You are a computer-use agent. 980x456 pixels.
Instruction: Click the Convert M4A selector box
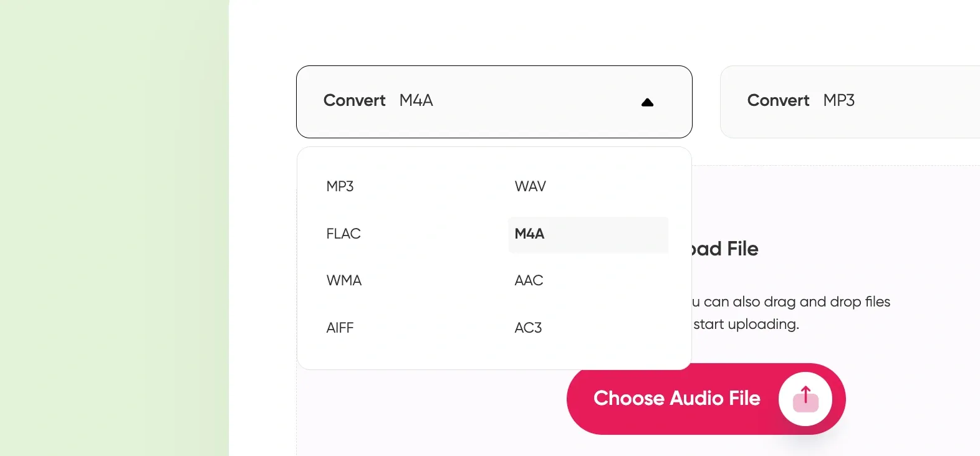point(494,102)
